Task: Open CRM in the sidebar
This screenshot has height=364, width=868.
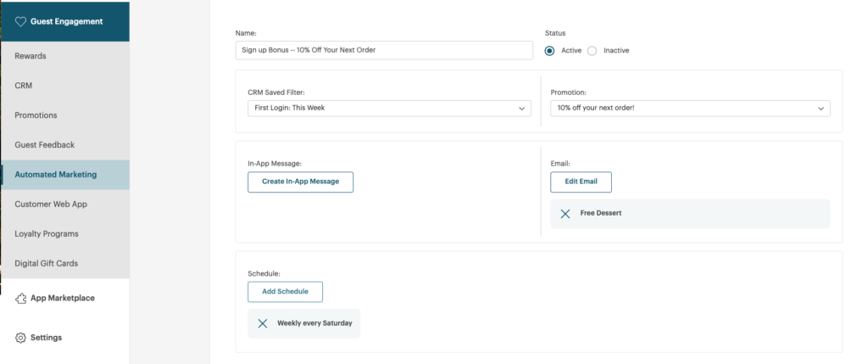Action: pos(64,86)
